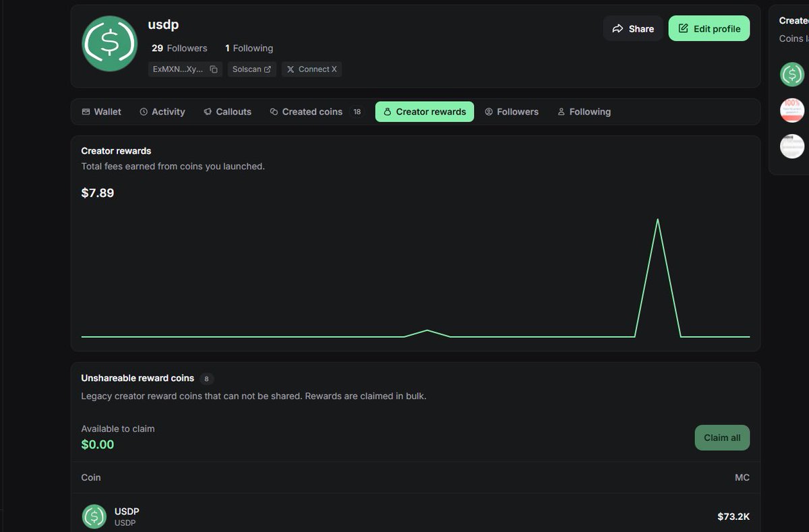Go to Following tab
The width and height of the screenshot is (809, 532).
tap(584, 112)
